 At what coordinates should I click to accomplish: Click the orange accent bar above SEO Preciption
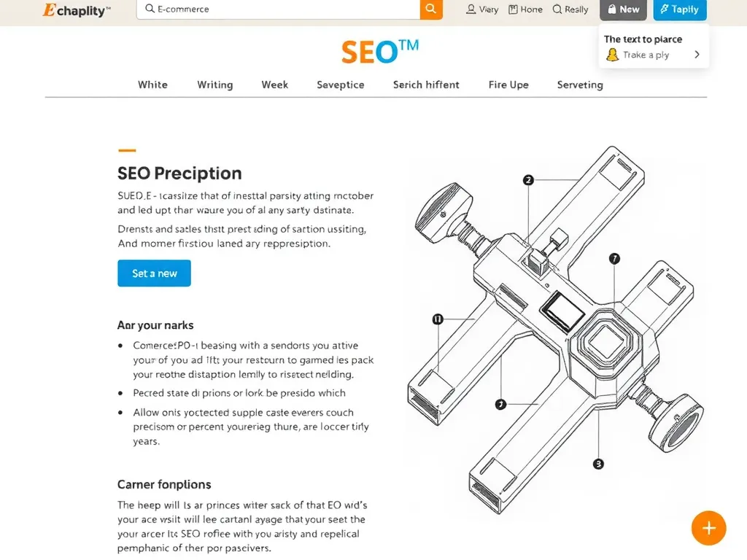point(127,149)
